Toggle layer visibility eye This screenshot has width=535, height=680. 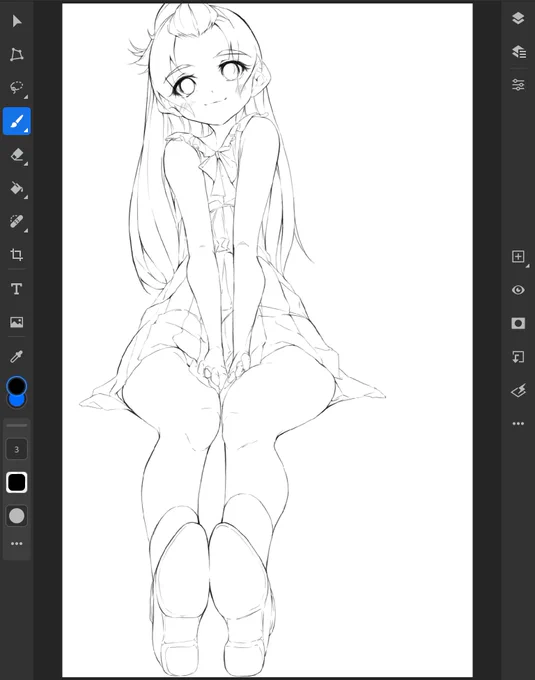click(x=518, y=290)
